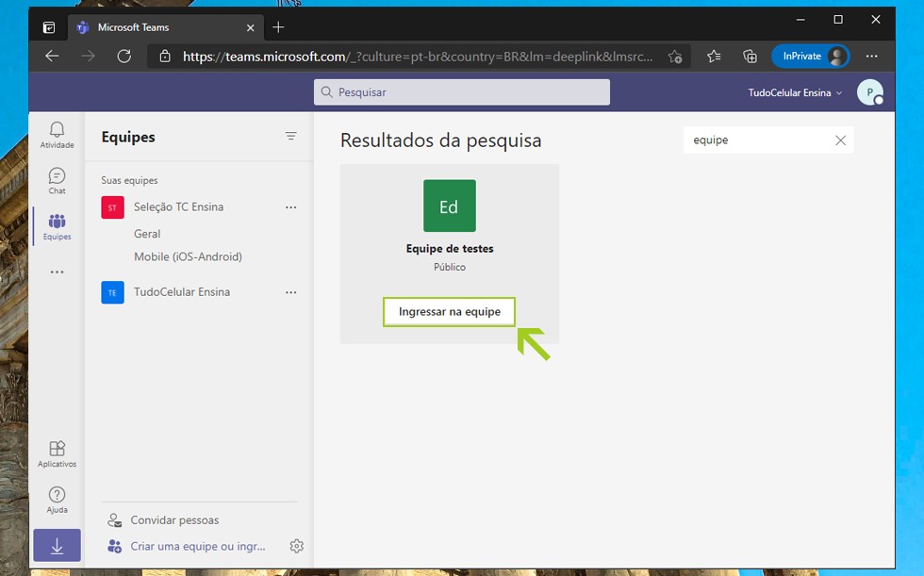
Task: Open manage teams settings gear
Action: 296,546
